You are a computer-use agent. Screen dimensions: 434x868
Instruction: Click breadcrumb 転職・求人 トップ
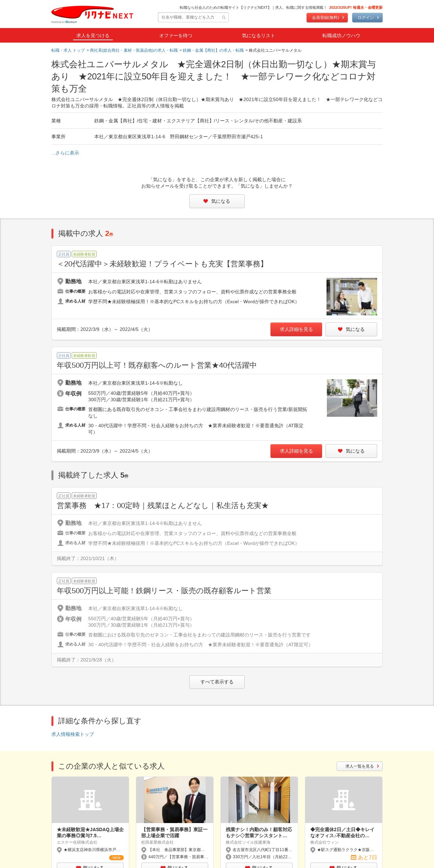68,50
